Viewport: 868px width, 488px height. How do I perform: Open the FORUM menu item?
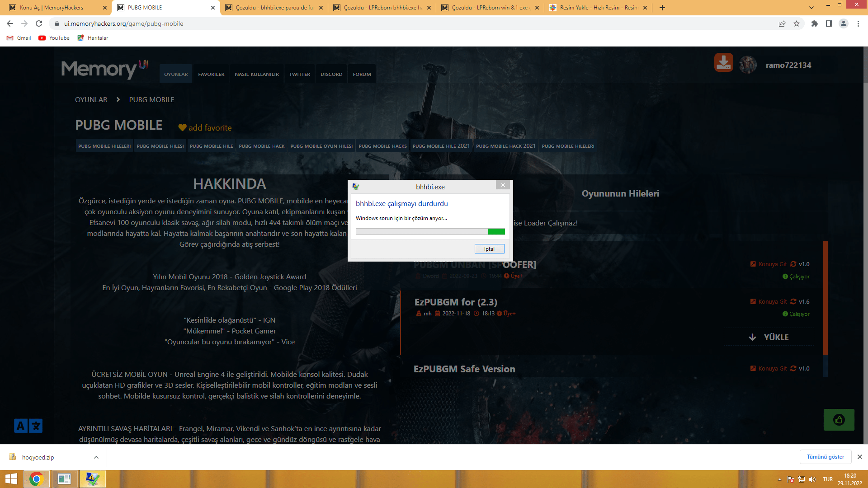(x=362, y=74)
